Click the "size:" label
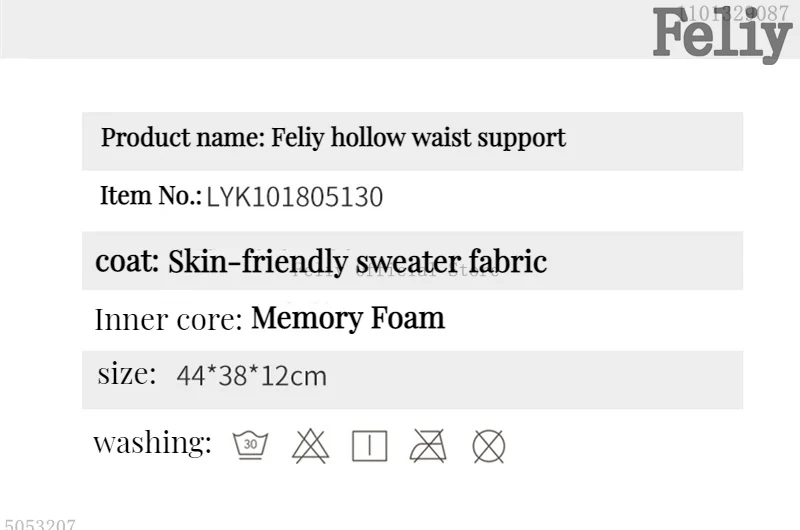The width and height of the screenshot is (800, 530). (x=127, y=375)
